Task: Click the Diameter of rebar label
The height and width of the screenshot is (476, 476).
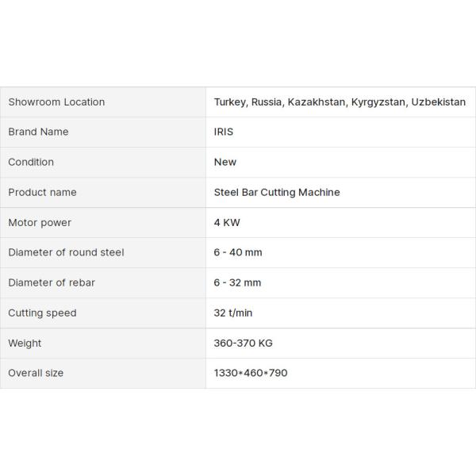Action: click(x=52, y=282)
